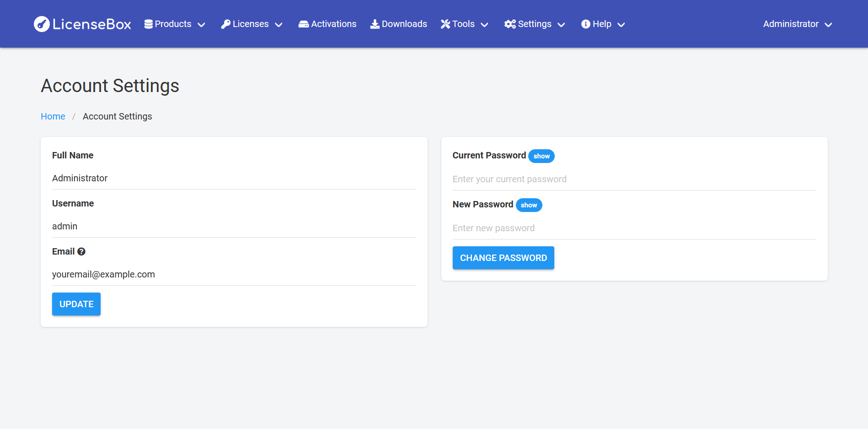Click the Email help question mark icon
Viewport: 868px width, 429px height.
(x=81, y=252)
